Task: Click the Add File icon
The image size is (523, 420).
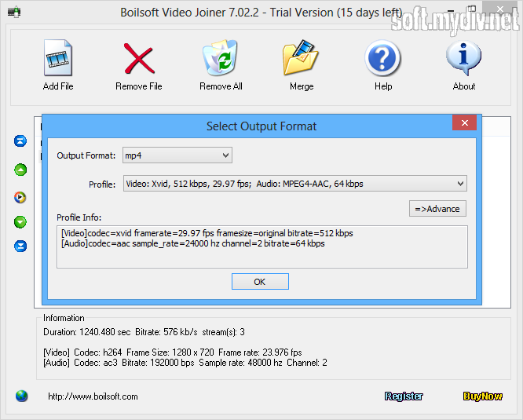Action: click(x=58, y=57)
